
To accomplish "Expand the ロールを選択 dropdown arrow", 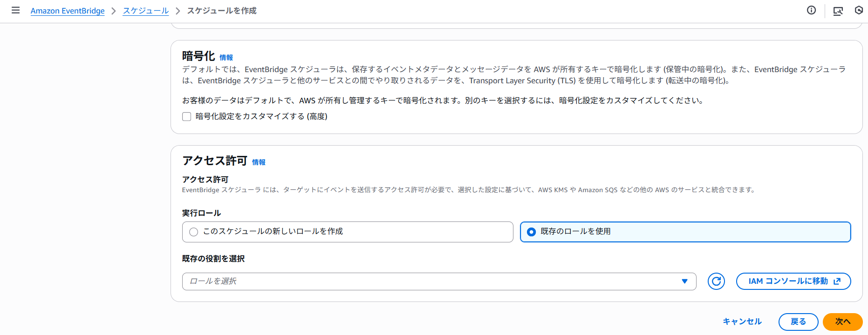I will 684,281.
